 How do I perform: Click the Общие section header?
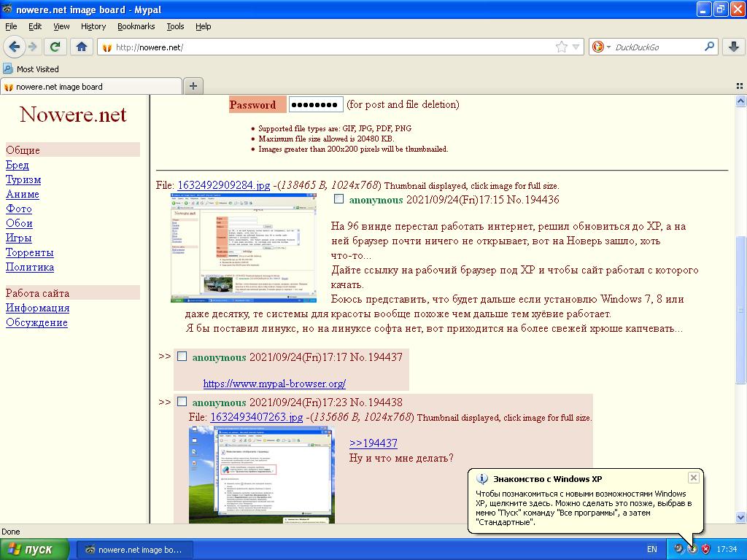pyautogui.click(x=73, y=150)
